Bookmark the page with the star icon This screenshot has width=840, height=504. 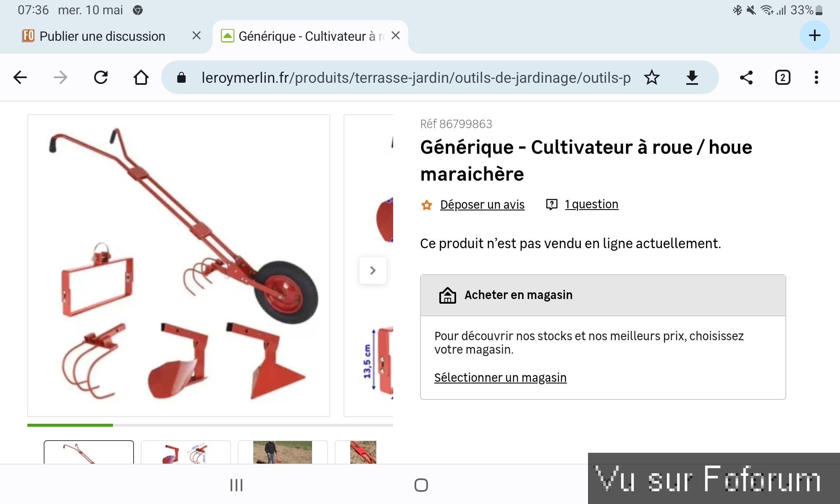click(652, 77)
